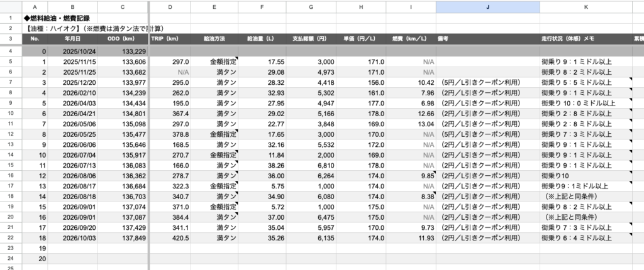
Task: Click No. cell 19
Action: point(34,248)
